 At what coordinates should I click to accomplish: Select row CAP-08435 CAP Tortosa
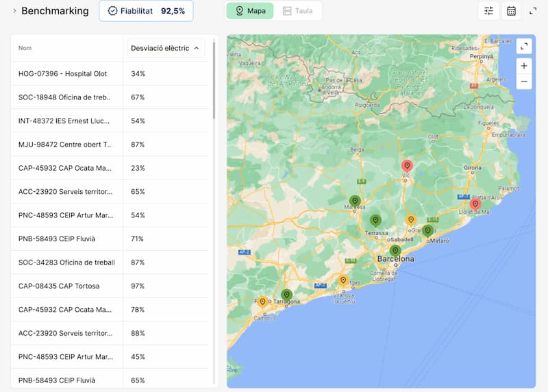coord(110,286)
